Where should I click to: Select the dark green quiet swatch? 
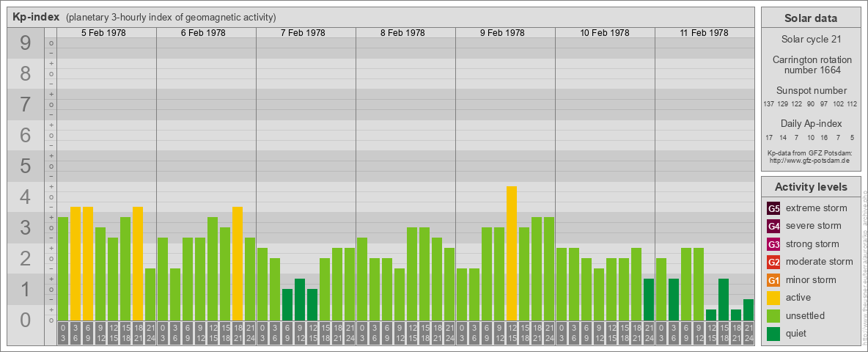pyautogui.click(x=773, y=333)
